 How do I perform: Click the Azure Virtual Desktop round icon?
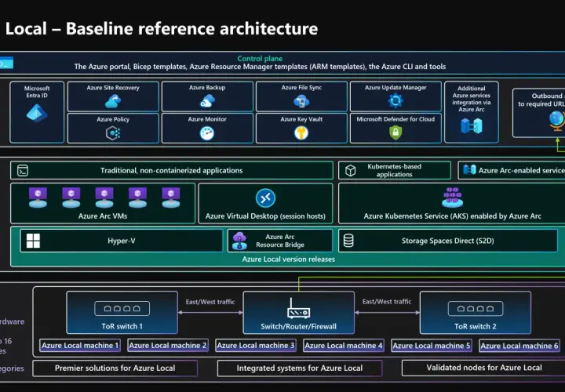[265, 198]
